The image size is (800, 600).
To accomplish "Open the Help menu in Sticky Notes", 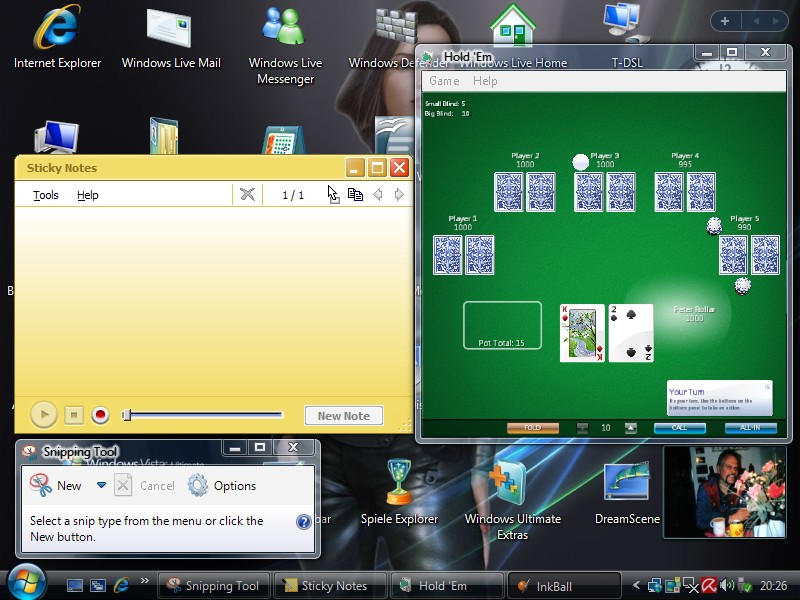I will (88, 195).
